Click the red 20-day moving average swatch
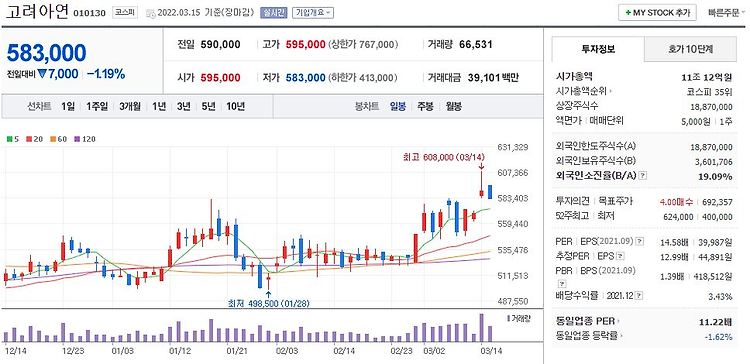The width and height of the screenshot is (750, 364). (28, 139)
